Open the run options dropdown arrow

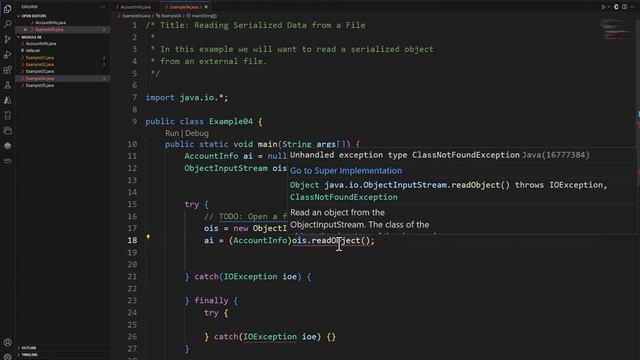coord(609,7)
